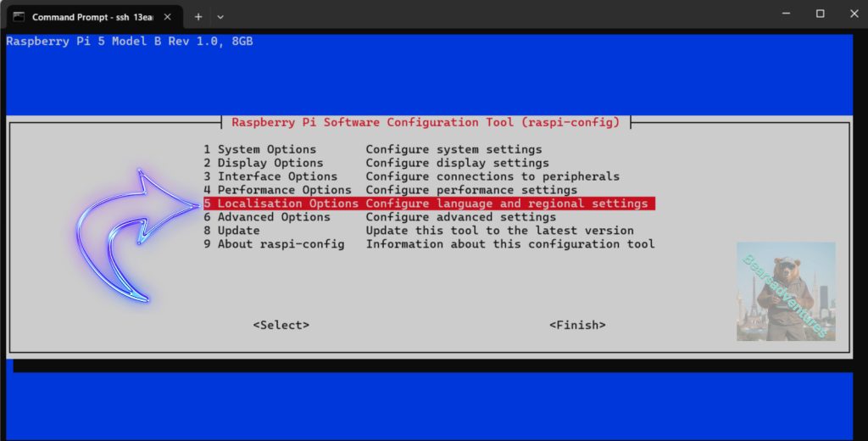Activate the <Finish> button

[x=577, y=325]
